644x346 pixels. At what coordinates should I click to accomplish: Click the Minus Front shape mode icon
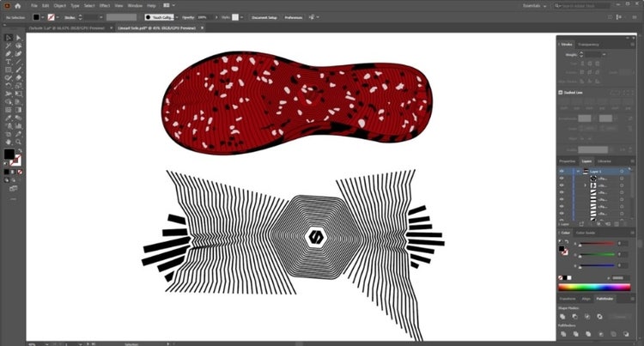[574, 317]
